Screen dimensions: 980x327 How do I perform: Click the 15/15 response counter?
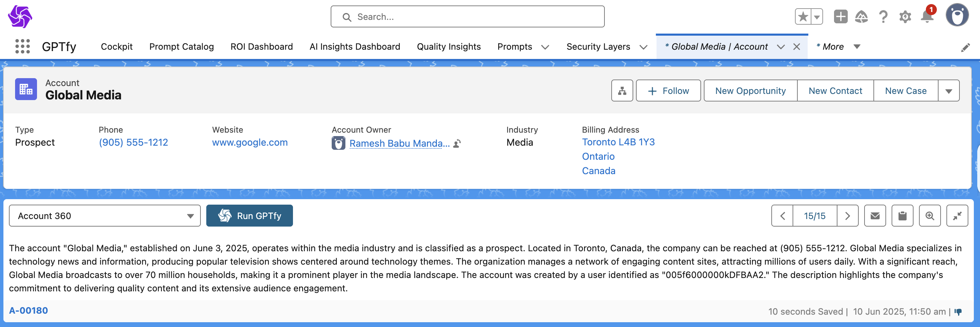[x=814, y=216]
